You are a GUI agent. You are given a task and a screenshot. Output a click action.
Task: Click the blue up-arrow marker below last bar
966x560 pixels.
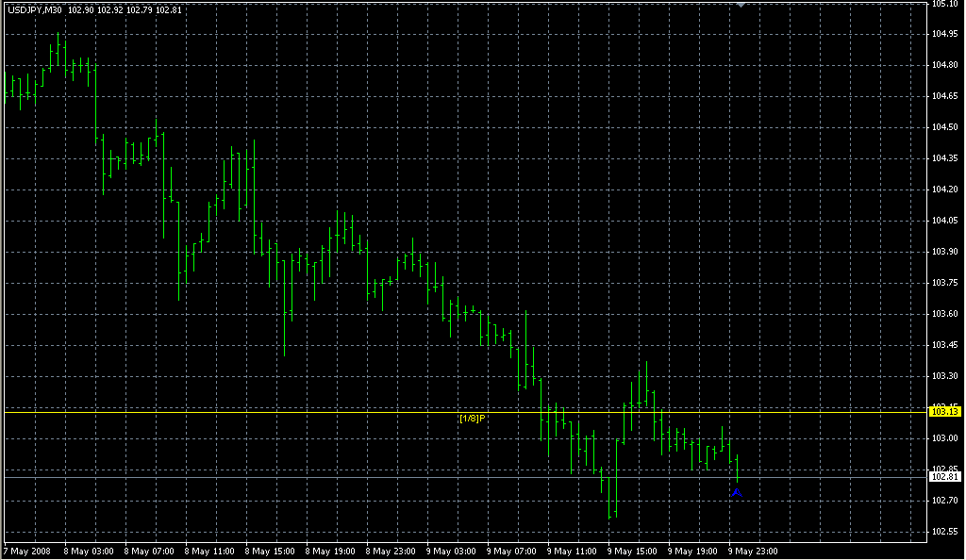(x=737, y=493)
